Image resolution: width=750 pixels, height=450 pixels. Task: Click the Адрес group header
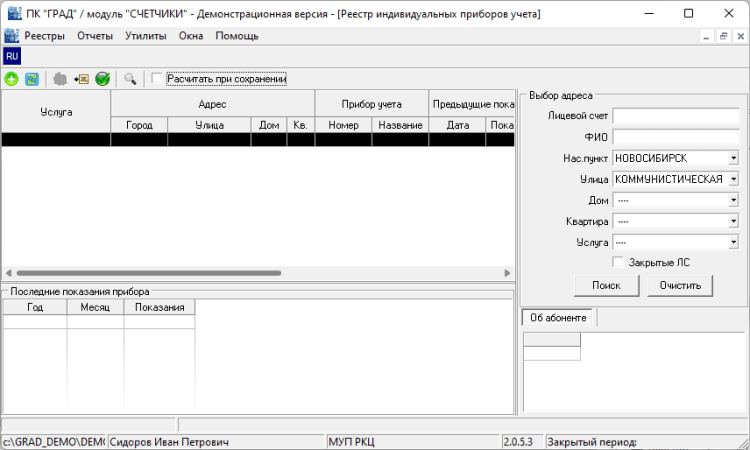pos(212,104)
